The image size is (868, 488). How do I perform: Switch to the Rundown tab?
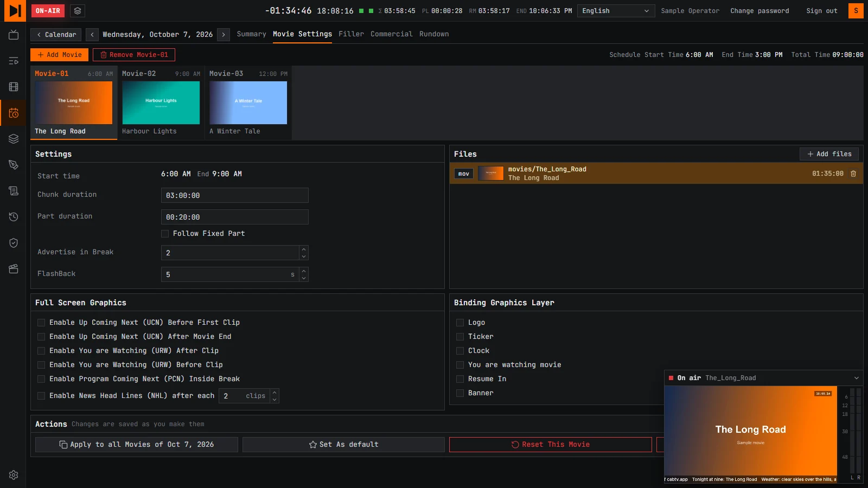pyautogui.click(x=434, y=34)
